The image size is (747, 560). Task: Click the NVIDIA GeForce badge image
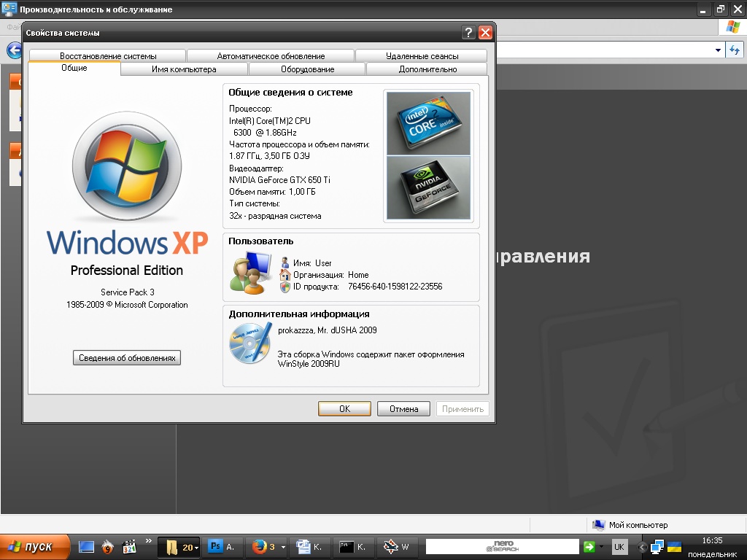click(x=428, y=187)
